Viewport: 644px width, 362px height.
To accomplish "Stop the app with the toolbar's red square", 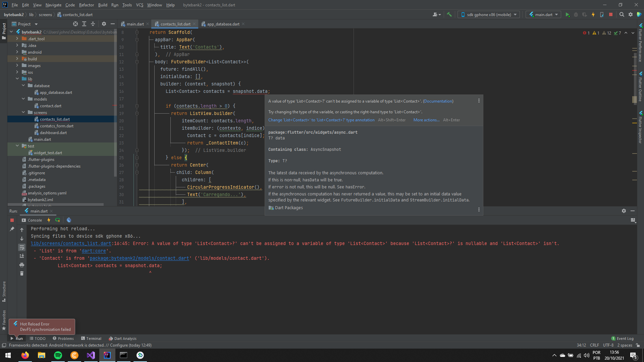I will pos(611,14).
